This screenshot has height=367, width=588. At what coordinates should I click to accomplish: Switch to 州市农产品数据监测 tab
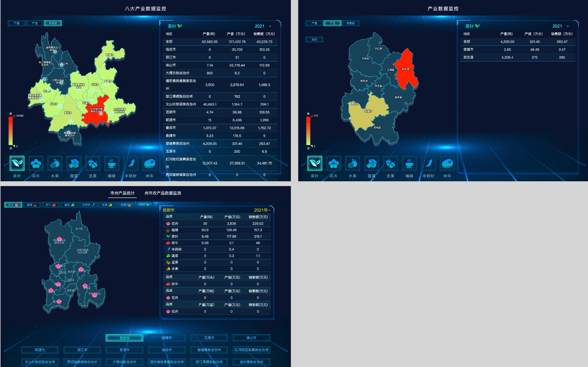pos(163,193)
